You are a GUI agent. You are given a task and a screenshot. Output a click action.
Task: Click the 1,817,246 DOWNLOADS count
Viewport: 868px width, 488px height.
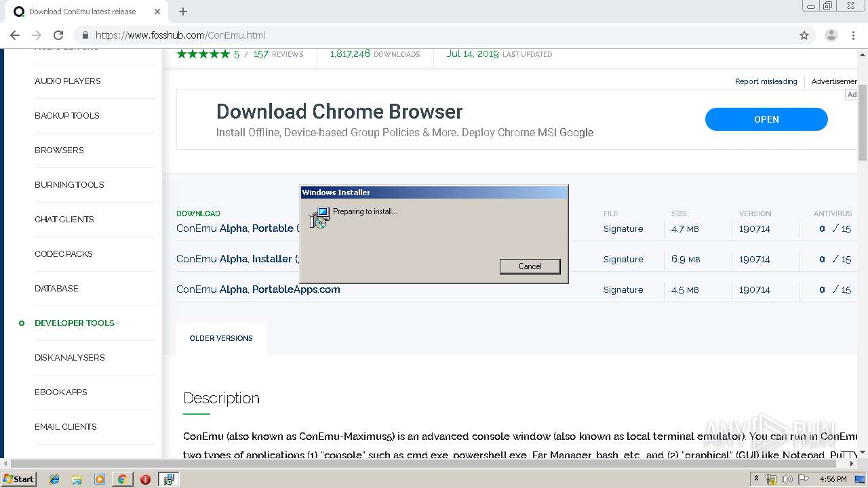(375, 54)
